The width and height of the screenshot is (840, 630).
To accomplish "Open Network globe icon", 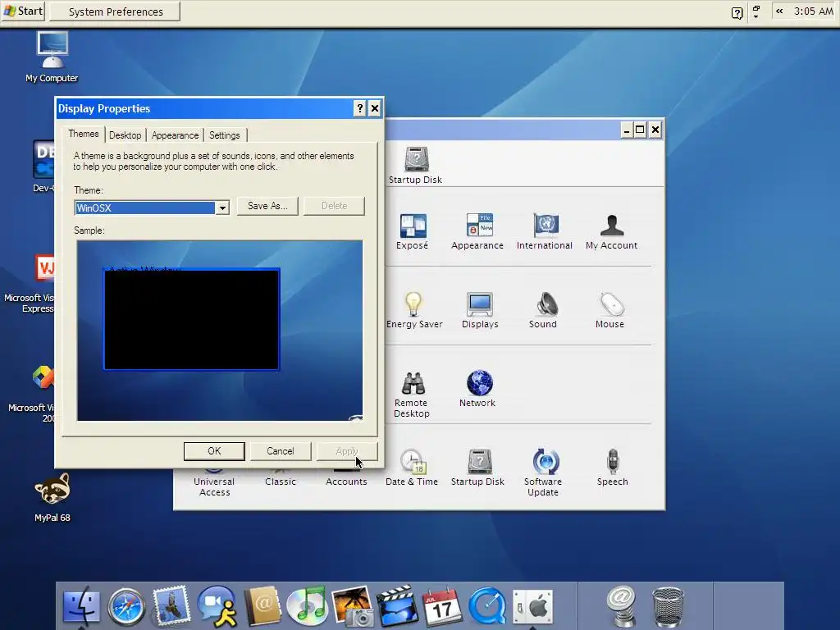I will click(x=479, y=383).
